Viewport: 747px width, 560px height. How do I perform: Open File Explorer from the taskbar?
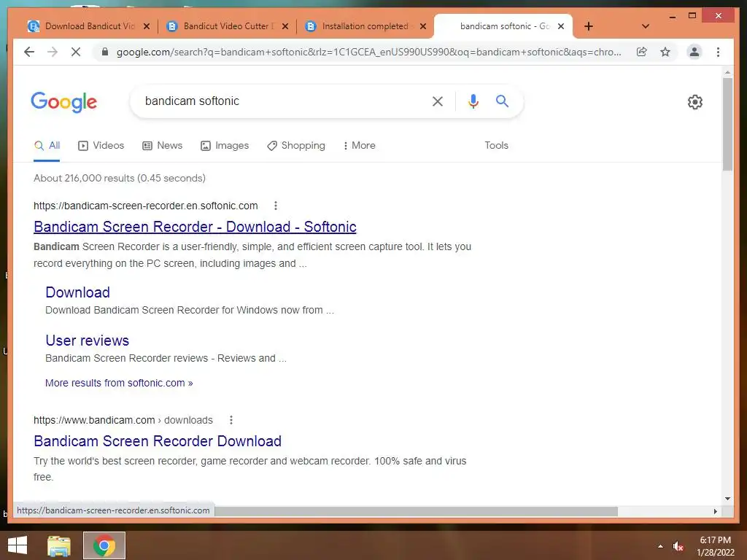tap(59, 545)
